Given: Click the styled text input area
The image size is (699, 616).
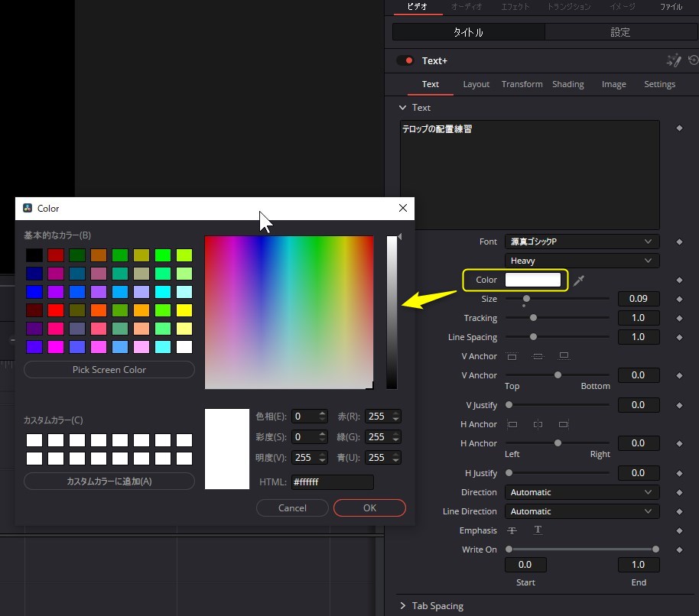Looking at the screenshot, I should [529, 174].
